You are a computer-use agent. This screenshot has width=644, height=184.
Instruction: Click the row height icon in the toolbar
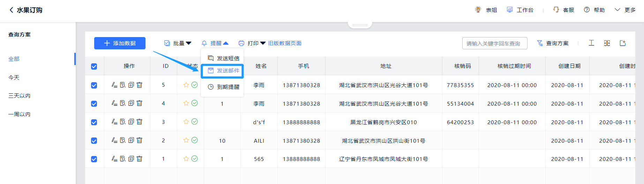(x=591, y=43)
